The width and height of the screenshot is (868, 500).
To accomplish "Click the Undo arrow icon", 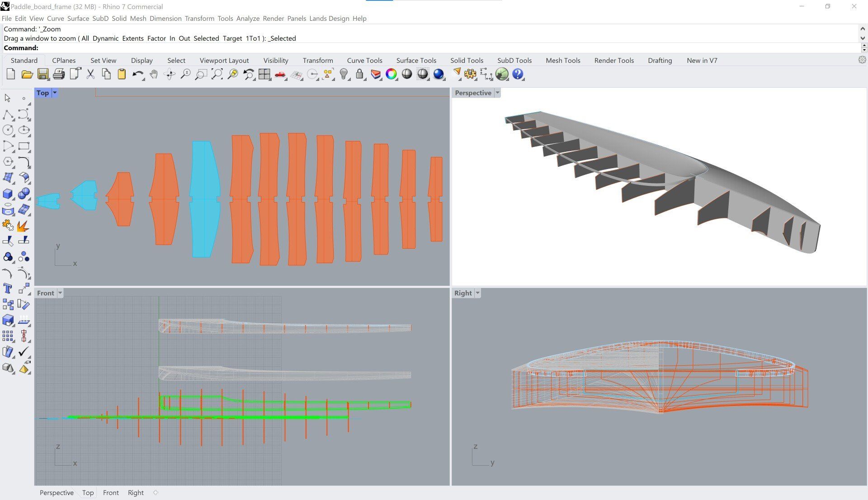I will coord(137,74).
